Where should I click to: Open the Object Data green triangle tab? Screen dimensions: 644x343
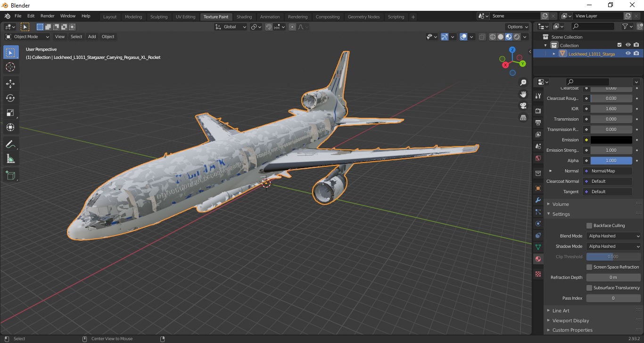point(538,247)
